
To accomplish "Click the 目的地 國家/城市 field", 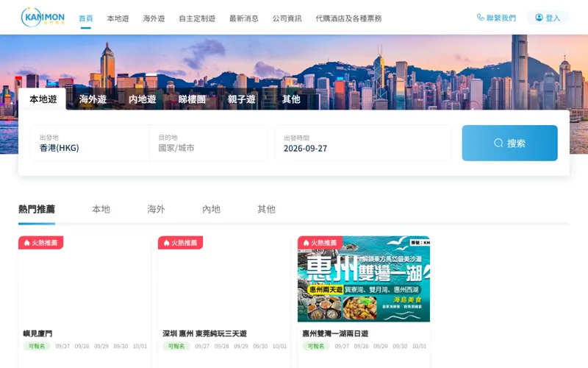I will click(x=209, y=143).
